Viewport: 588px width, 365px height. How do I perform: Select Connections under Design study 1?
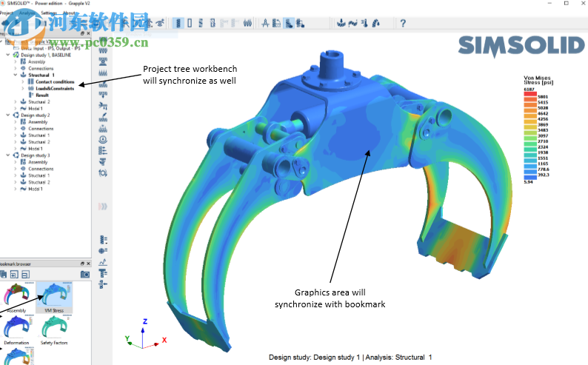[41, 68]
